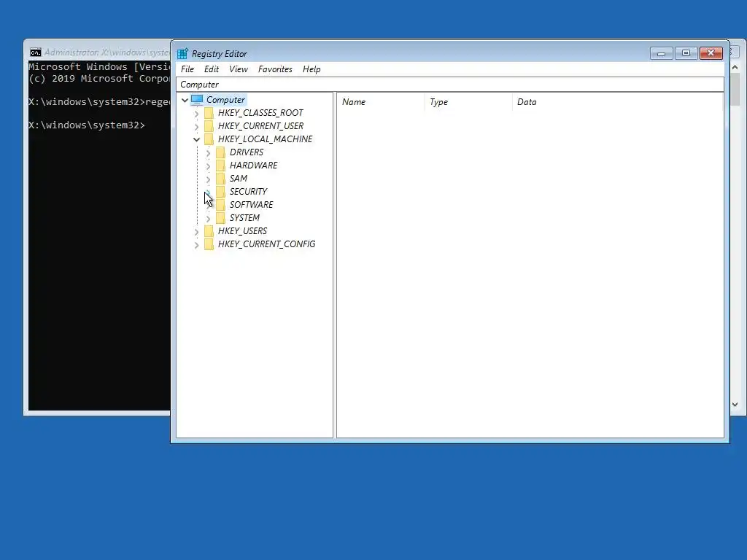Open the Favorites menu
747x560 pixels.
click(275, 69)
